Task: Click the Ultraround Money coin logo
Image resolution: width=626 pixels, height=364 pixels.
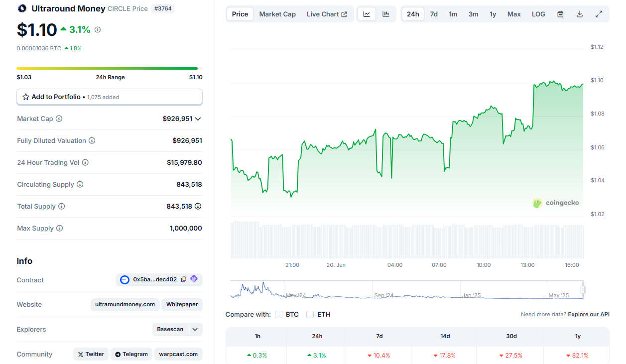Action: point(22,8)
